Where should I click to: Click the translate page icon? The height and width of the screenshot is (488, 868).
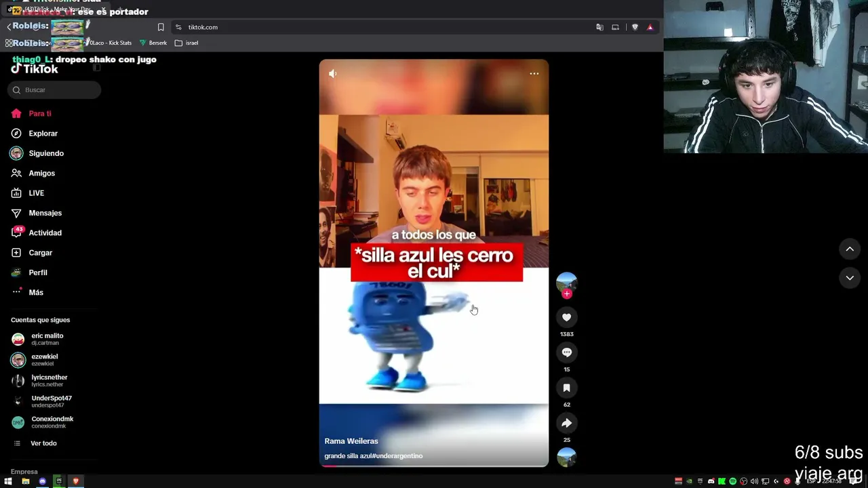pyautogui.click(x=599, y=27)
